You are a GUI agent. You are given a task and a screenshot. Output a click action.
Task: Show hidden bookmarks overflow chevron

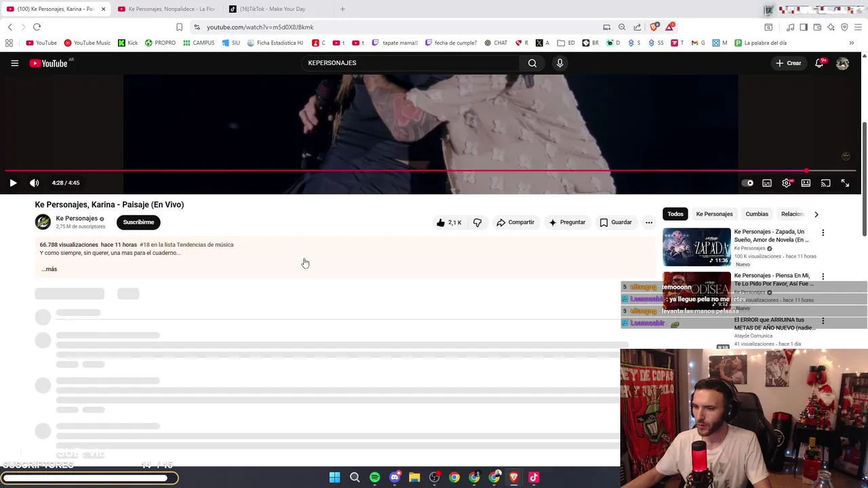pyautogui.click(x=851, y=43)
